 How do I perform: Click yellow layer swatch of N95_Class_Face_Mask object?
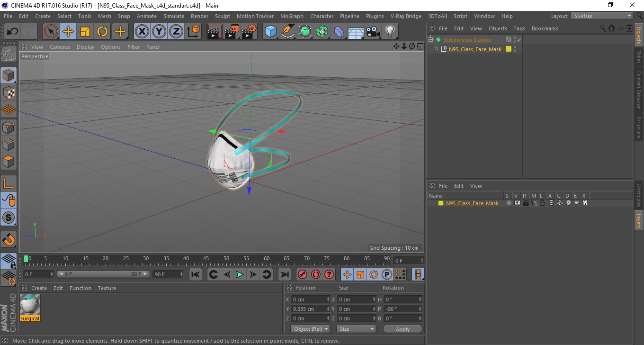tap(509, 49)
